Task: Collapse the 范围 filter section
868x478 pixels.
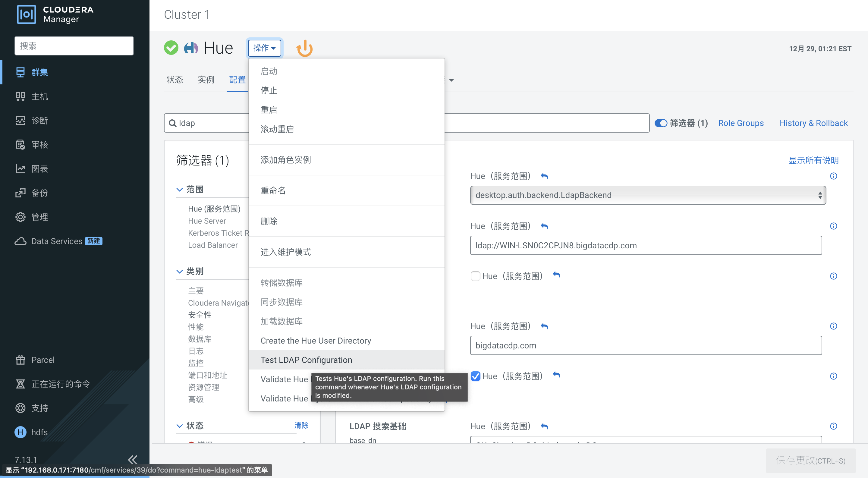Action: (180, 189)
